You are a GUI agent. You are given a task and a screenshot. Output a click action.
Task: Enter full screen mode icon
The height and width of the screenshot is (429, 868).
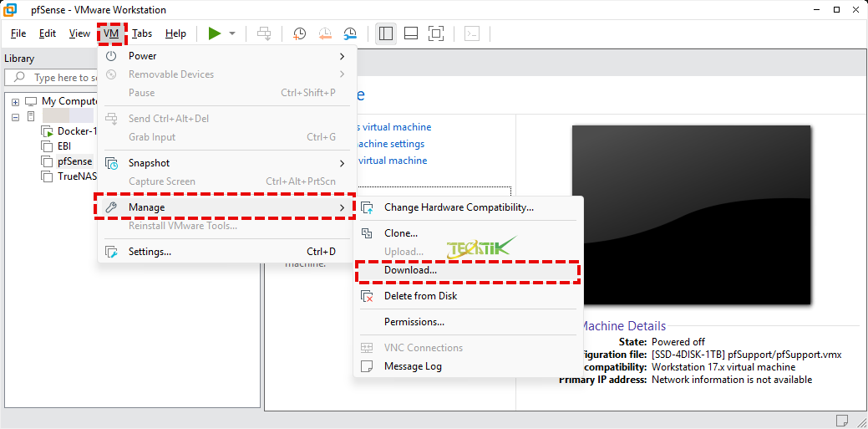pos(436,33)
